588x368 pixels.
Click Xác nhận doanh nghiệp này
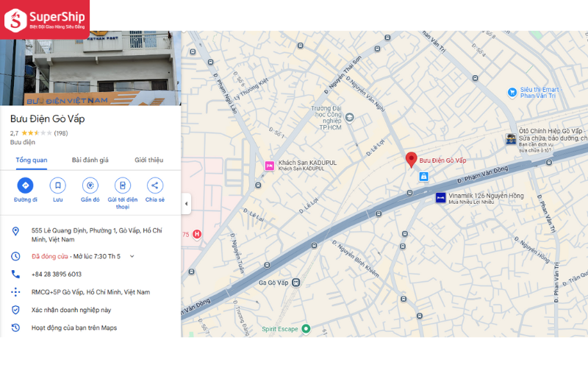pos(71,310)
